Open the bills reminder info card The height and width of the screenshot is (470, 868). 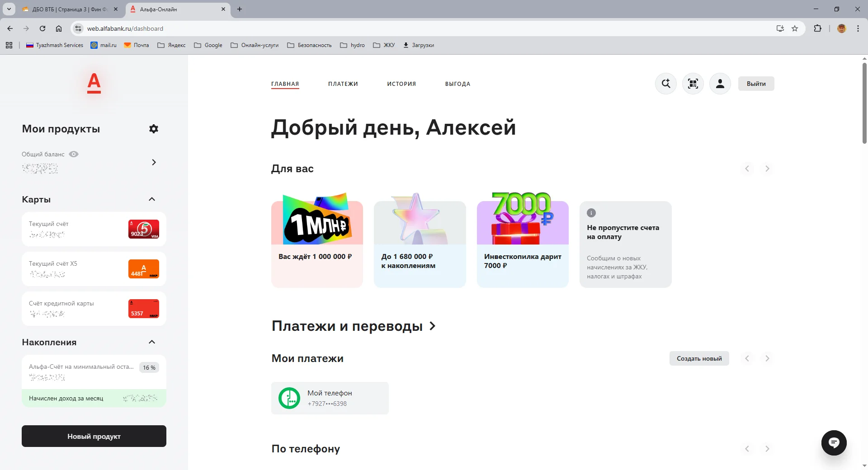click(x=626, y=244)
